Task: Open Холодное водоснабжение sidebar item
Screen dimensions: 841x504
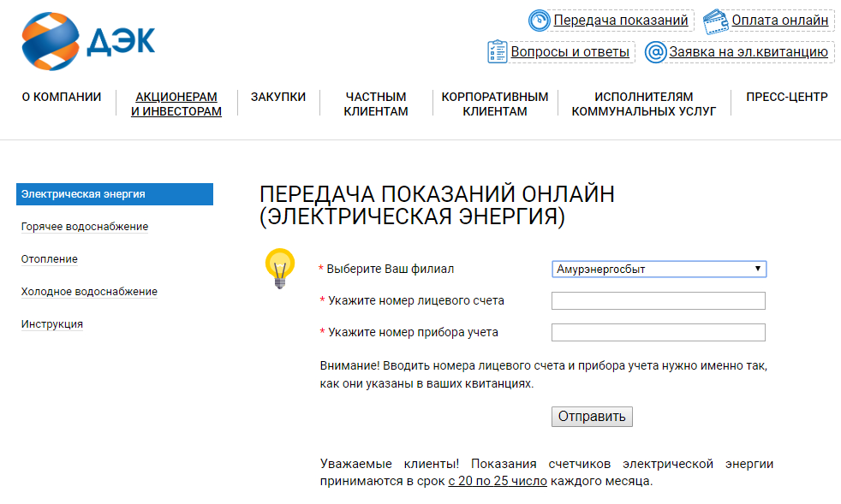Action: point(89,292)
